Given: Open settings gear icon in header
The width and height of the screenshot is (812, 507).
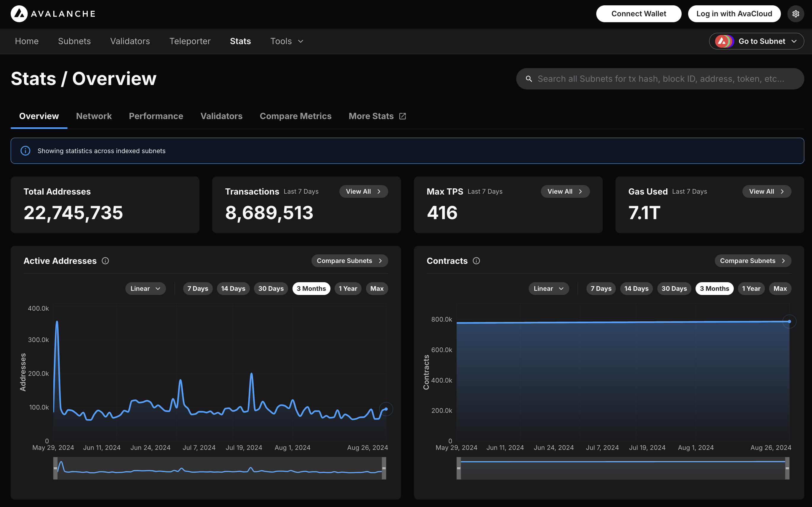Looking at the screenshot, I should (796, 14).
